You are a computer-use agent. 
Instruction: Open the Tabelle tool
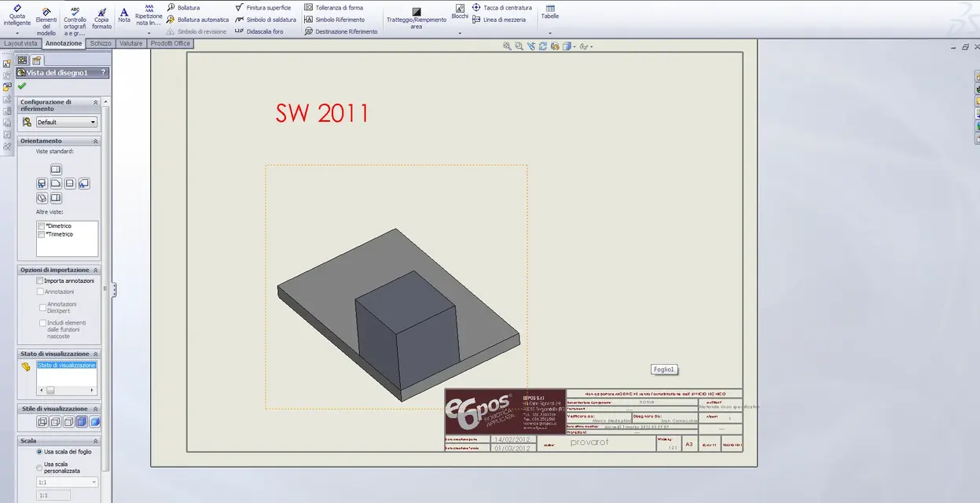(x=550, y=12)
